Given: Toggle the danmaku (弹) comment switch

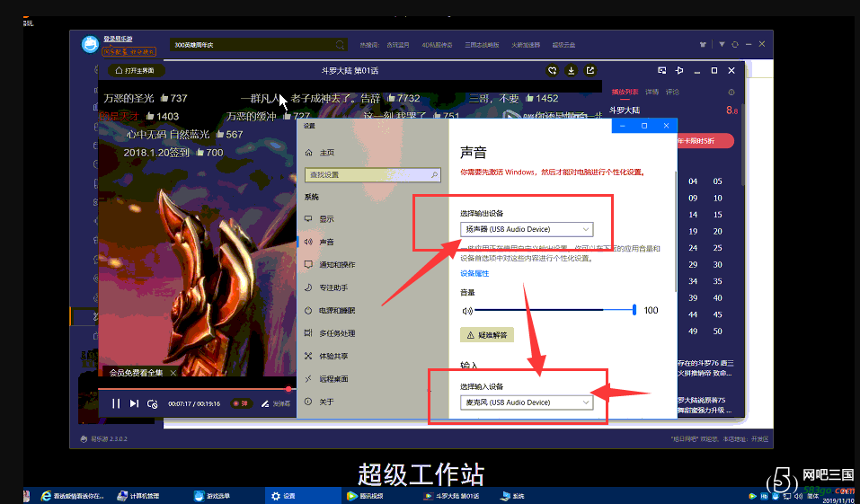Looking at the screenshot, I should tap(240, 403).
